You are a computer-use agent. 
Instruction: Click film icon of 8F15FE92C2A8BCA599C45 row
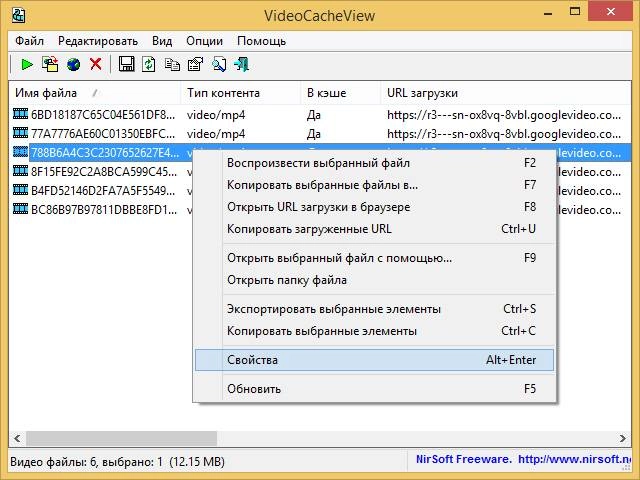pyautogui.click(x=20, y=171)
